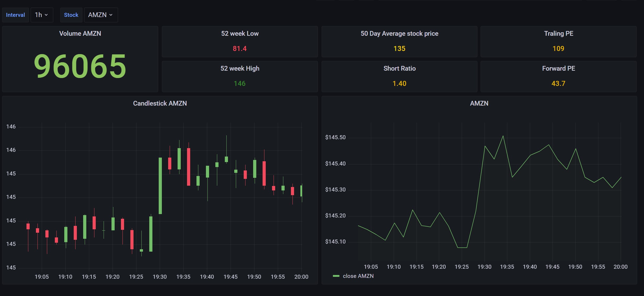
Task: Click the Traling PE panel title
Action: 558,33
